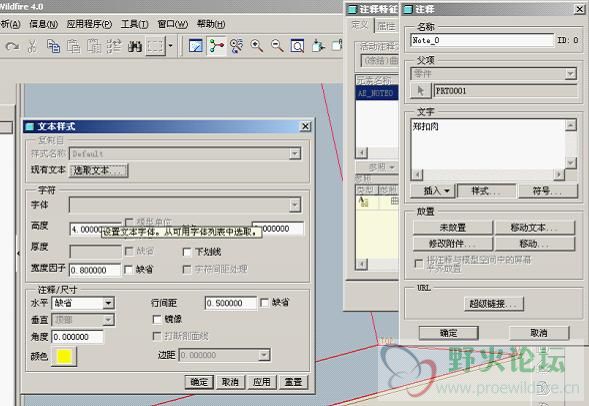Enable the 下划线 underline checkbox

[187, 252]
